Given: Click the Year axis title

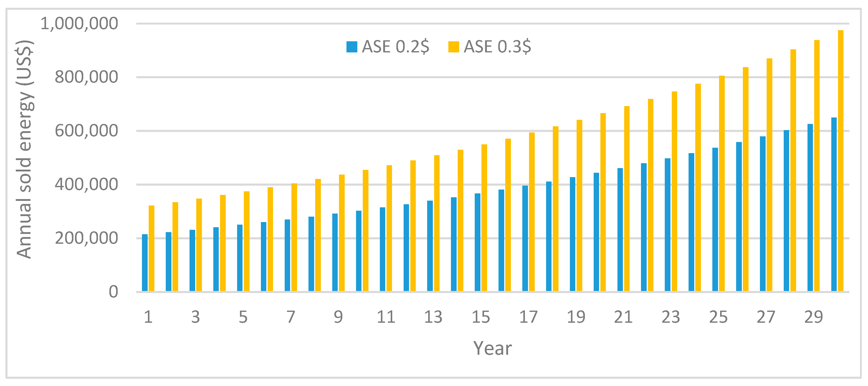Looking at the screenshot, I should pyautogui.click(x=492, y=348).
